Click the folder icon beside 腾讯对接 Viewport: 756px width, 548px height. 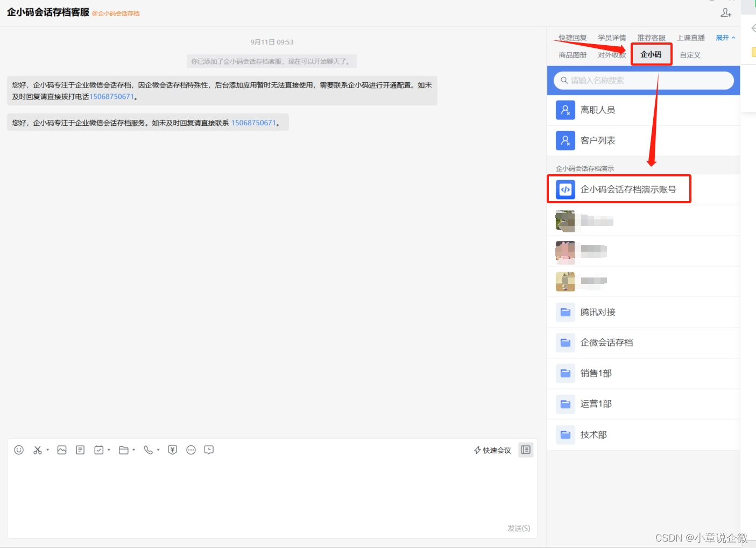pos(565,312)
